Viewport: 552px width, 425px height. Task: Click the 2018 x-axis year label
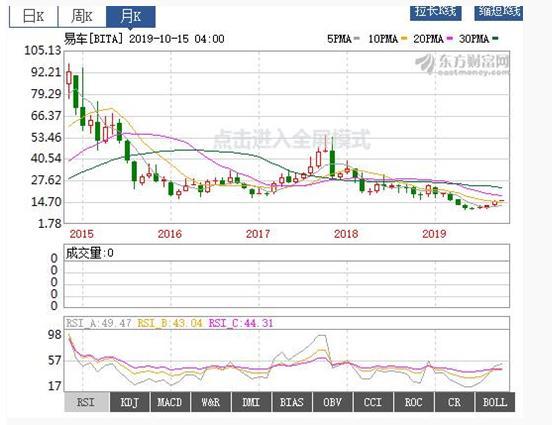click(x=346, y=234)
